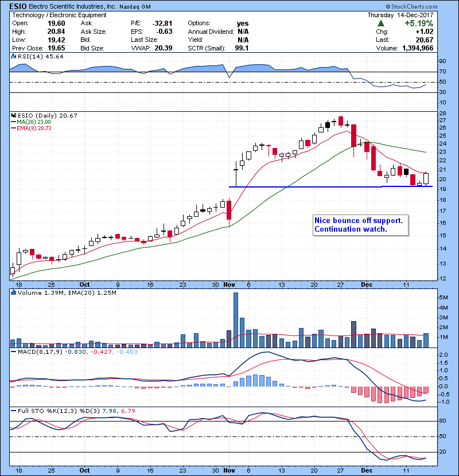Click the EPS value -0.63
The height and width of the screenshot is (476, 459).
pos(164,32)
